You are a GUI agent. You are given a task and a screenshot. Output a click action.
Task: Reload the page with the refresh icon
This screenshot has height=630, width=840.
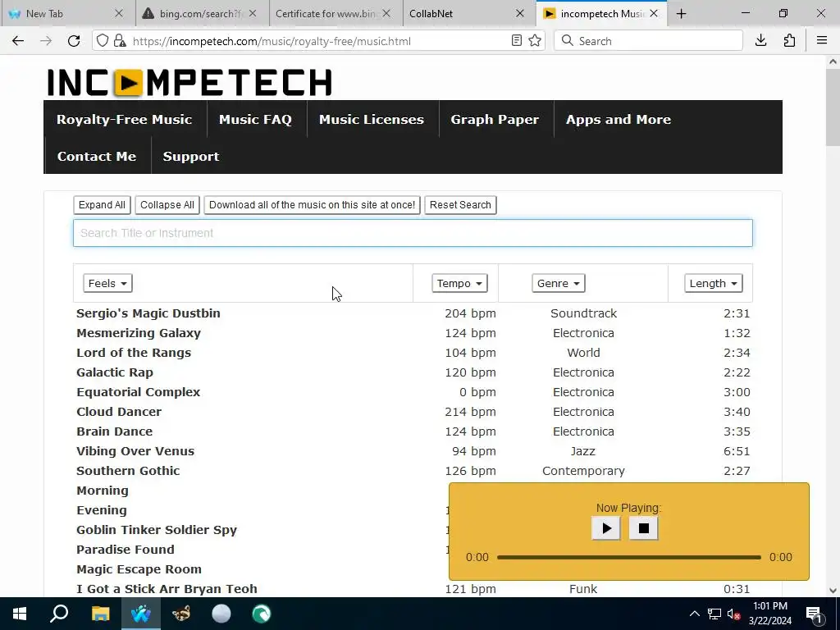pos(74,41)
